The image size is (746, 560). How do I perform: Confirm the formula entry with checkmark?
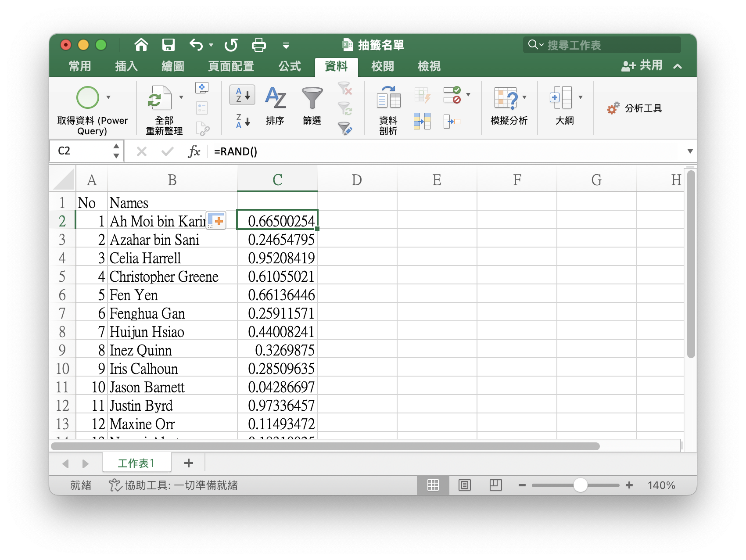[x=168, y=151]
